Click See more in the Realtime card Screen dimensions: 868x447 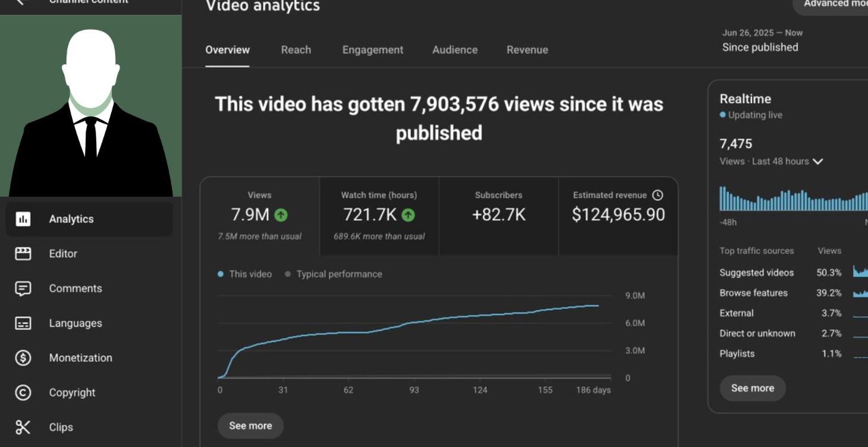(x=753, y=388)
